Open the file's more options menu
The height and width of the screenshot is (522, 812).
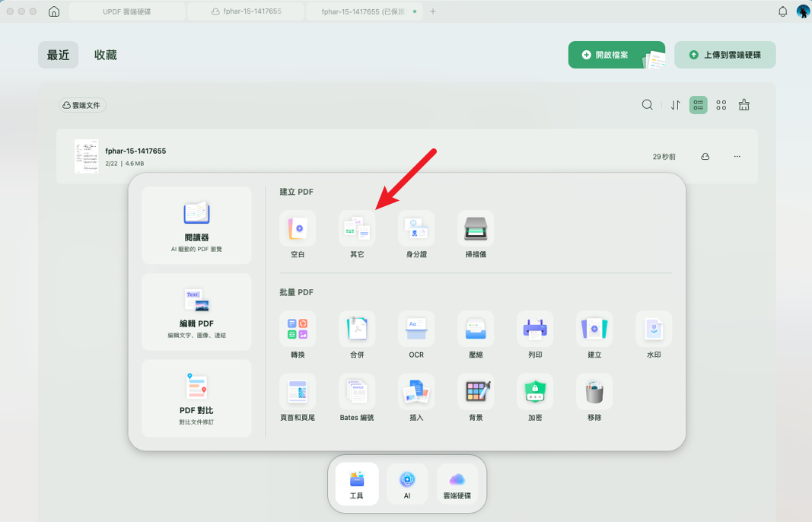click(737, 157)
